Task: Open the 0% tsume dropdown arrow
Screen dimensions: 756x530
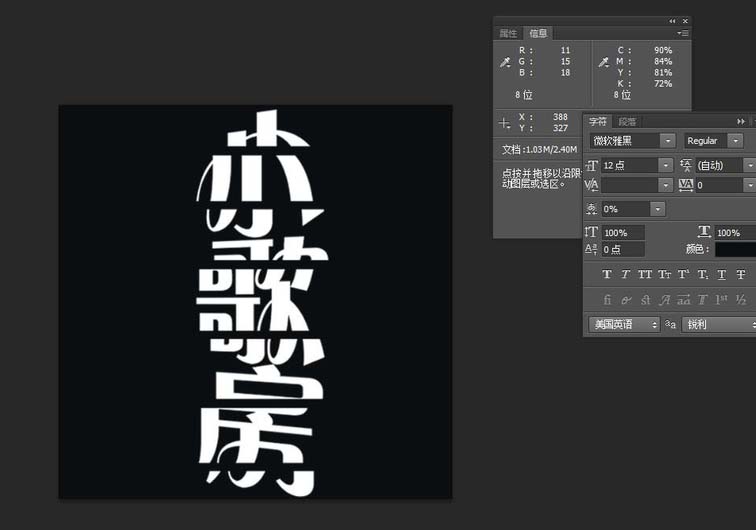Action: click(658, 209)
